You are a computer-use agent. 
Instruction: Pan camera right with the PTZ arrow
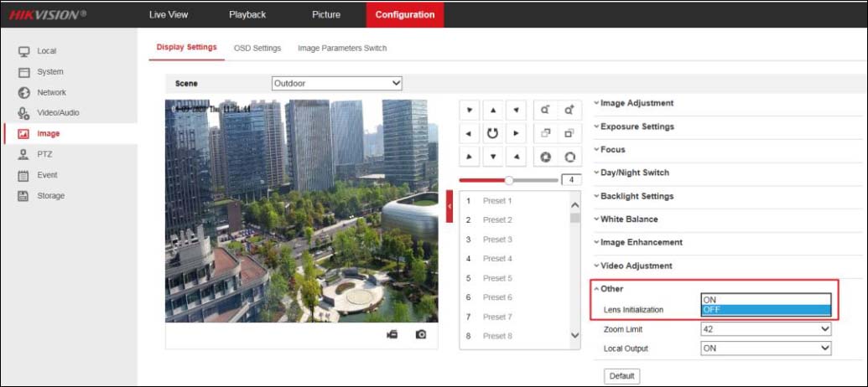tap(516, 133)
